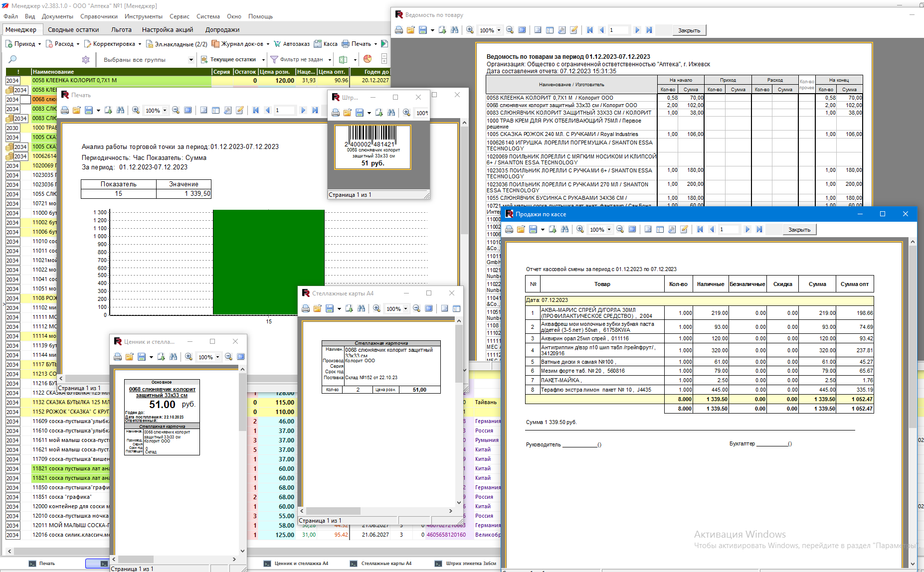Select row '0058 КЛЕЕНКА КОЛОРИТ 0,7X1 М'
Image resolution: width=924 pixels, height=572 pixels.
point(197,80)
